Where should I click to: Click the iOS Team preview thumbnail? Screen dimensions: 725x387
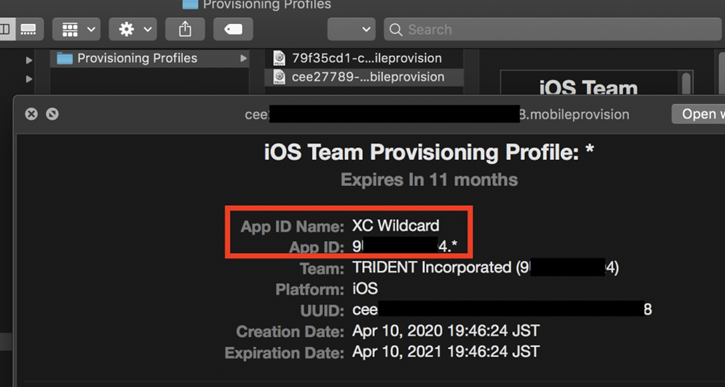pos(588,83)
